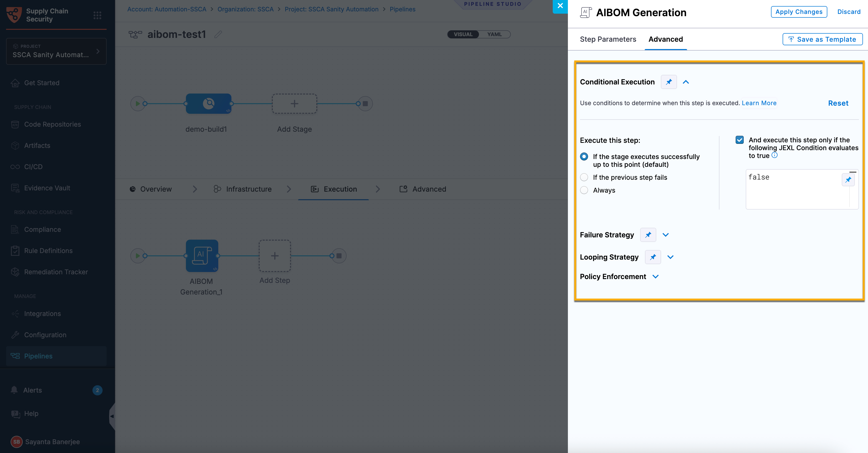Click the Apply Changes button
Screen dimensions: 868x453
799,12
